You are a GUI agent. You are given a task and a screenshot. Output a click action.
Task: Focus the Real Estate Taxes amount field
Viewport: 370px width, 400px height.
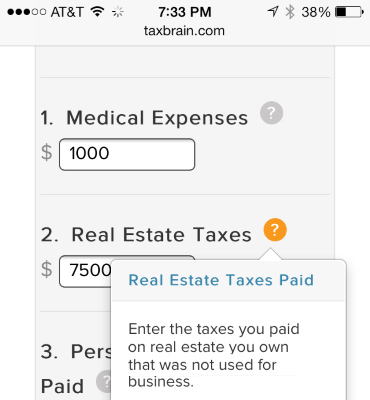pos(85,271)
